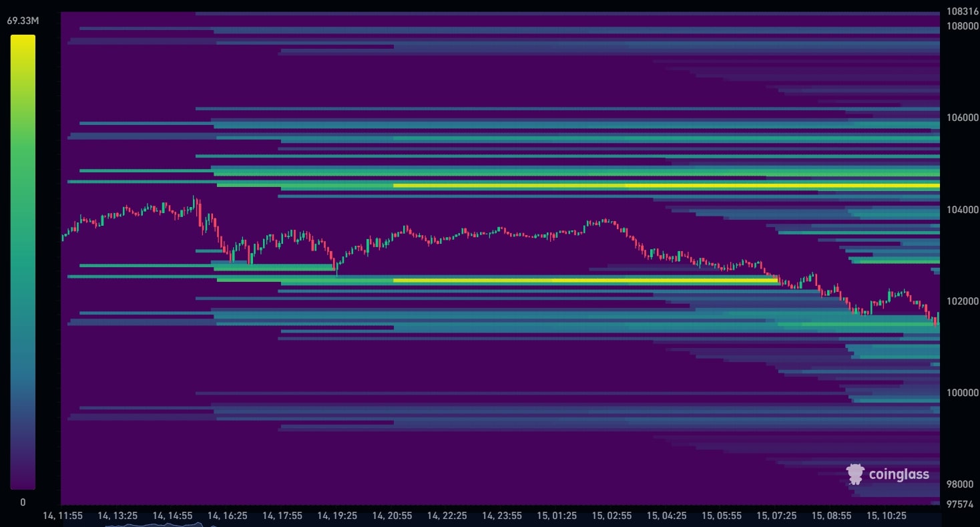The image size is (980, 527).
Task: Click the 108000 price axis label
Action: (963, 25)
